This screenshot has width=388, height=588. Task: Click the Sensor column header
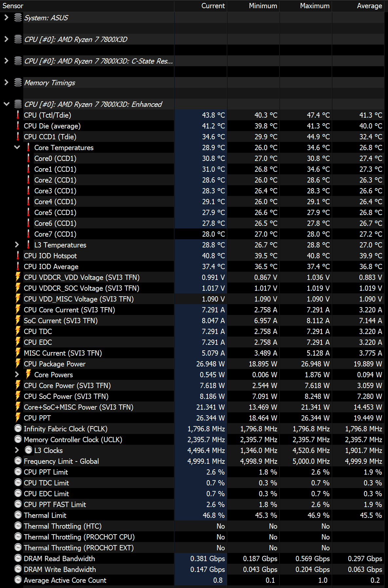[x=87, y=6]
